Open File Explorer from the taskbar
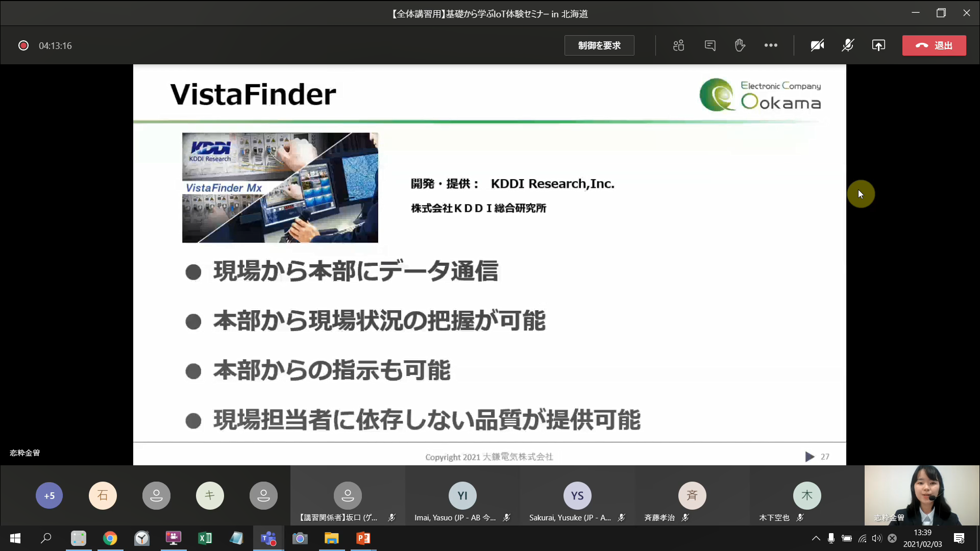The image size is (980, 551). tap(332, 538)
